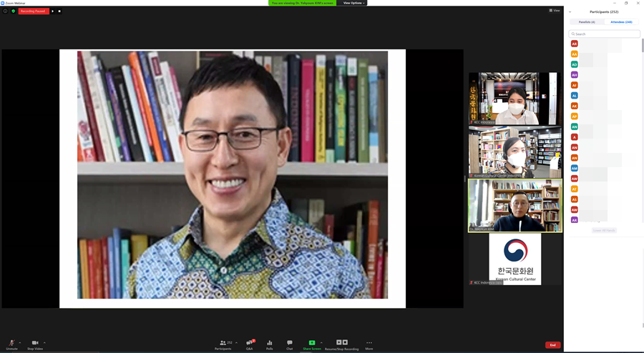Open share options caret beside Share Screen
The image size is (644, 353).
pos(321,343)
